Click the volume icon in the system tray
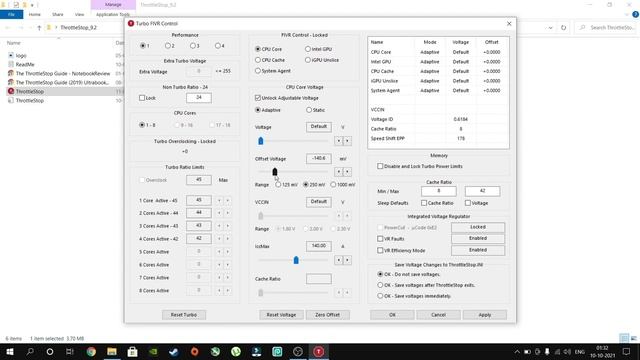Screen dimensions: 640x360 click(567, 351)
